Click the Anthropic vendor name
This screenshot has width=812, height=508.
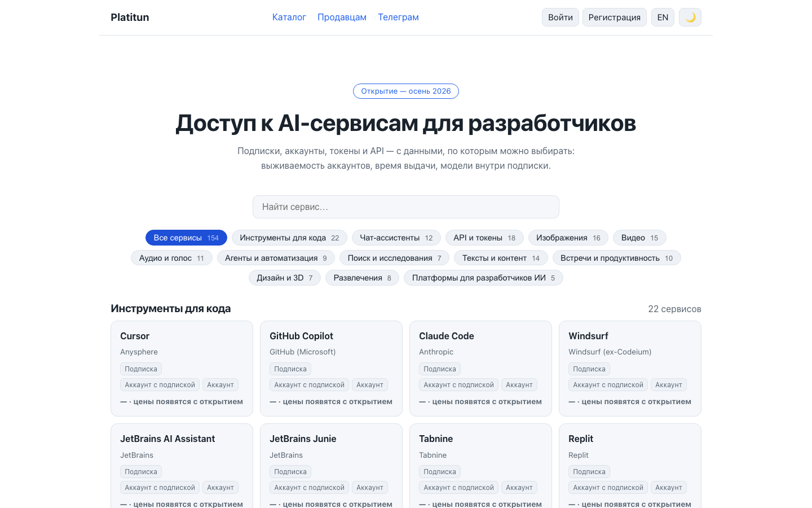tap(436, 352)
